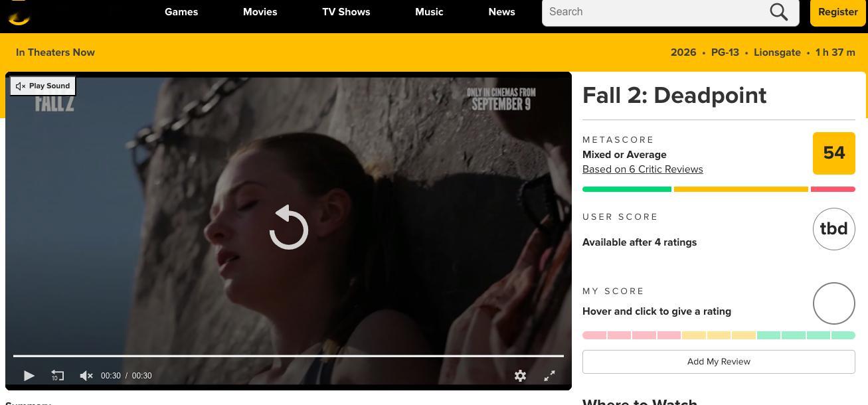Click the play button in video controls

[29, 376]
